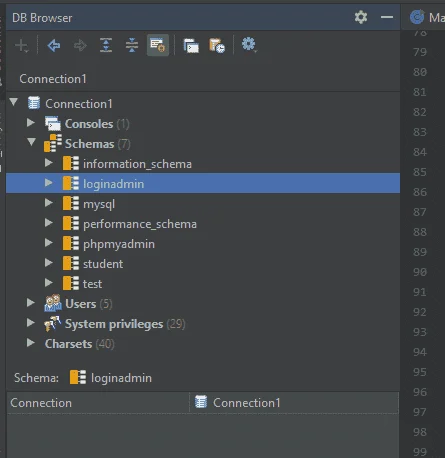This screenshot has width=445, height=458.
Task: Select the Connection1 tab header
Action: (53, 79)
